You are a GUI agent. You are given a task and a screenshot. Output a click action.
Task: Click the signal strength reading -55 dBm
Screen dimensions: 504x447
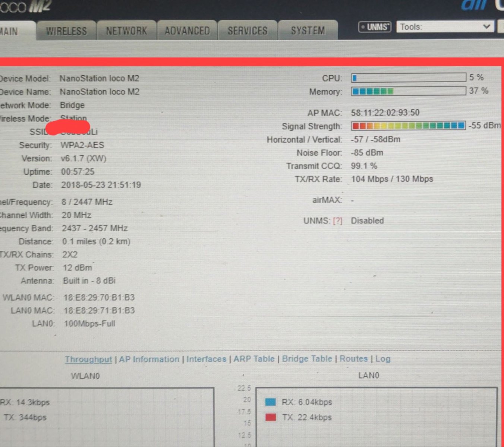click(x=485, y=126)
